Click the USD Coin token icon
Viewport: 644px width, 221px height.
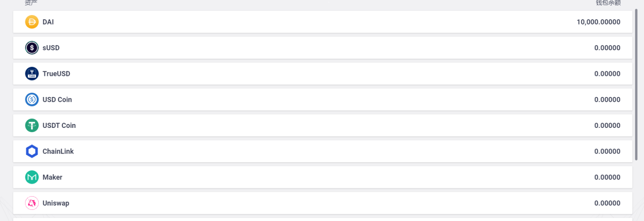(x=32, y=100)
